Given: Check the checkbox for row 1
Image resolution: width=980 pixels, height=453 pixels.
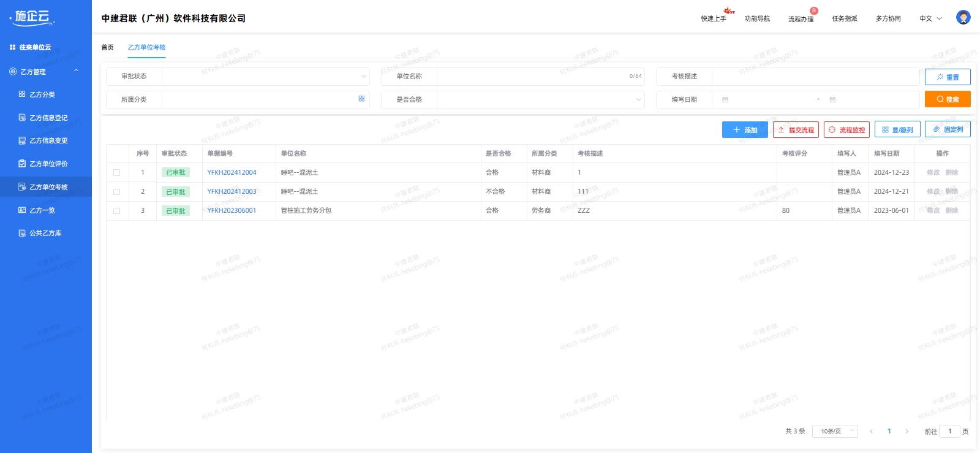Looking at the screenshot, I should pos(116,173).
